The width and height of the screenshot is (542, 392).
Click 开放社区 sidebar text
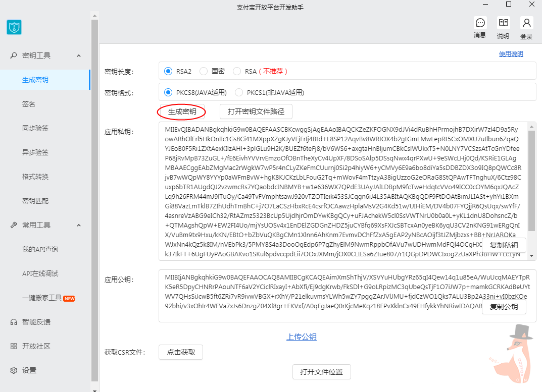[x=36, y=346]
